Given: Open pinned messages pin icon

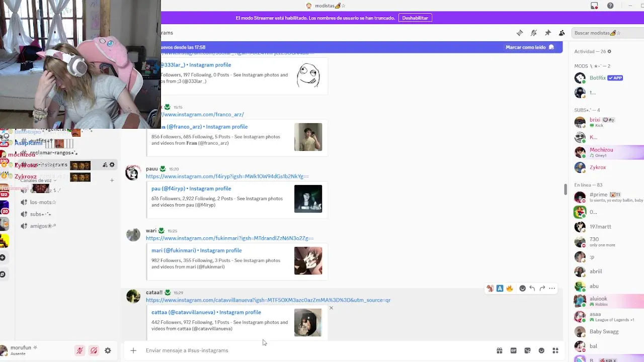Looking at the screenshot, I should point(548,33).
